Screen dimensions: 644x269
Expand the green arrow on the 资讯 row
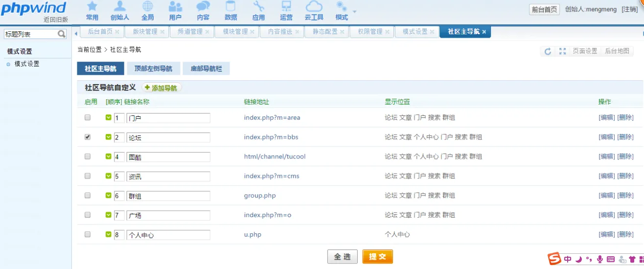coord(109,176)
